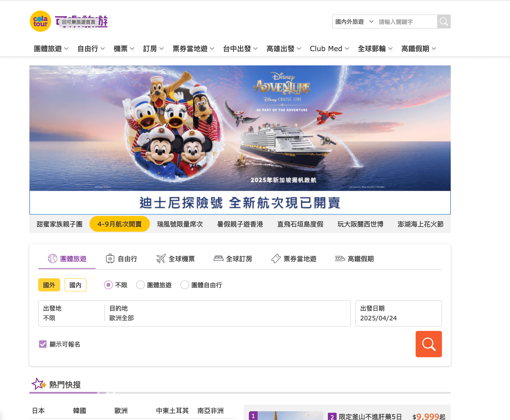Click the 歐洲 hot search category

point(121,410)
